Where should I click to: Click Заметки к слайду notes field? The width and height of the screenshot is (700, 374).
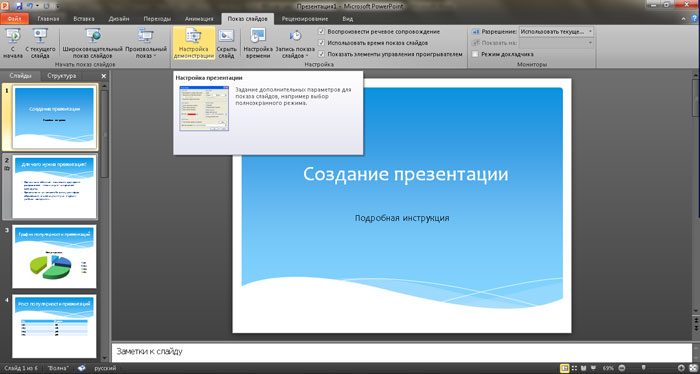pos(401,352)
